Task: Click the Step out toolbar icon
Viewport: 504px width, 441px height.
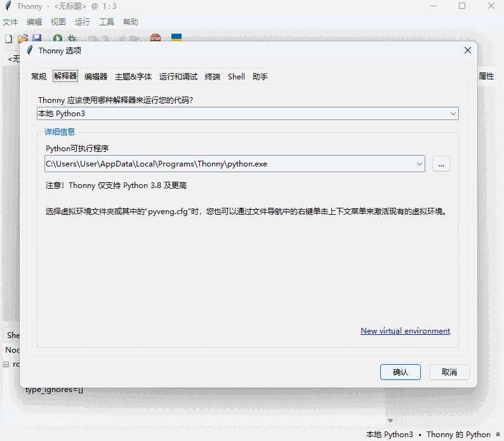Action: [x=123, y=39]
